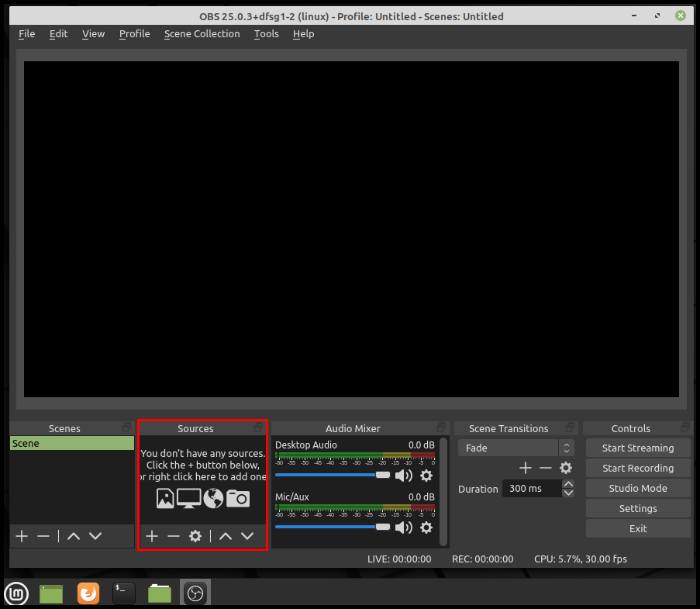The height and width of the screenshot is (609, 700).
Task: Click the camera folder icon in Sources
Action: tap(238, 498)
